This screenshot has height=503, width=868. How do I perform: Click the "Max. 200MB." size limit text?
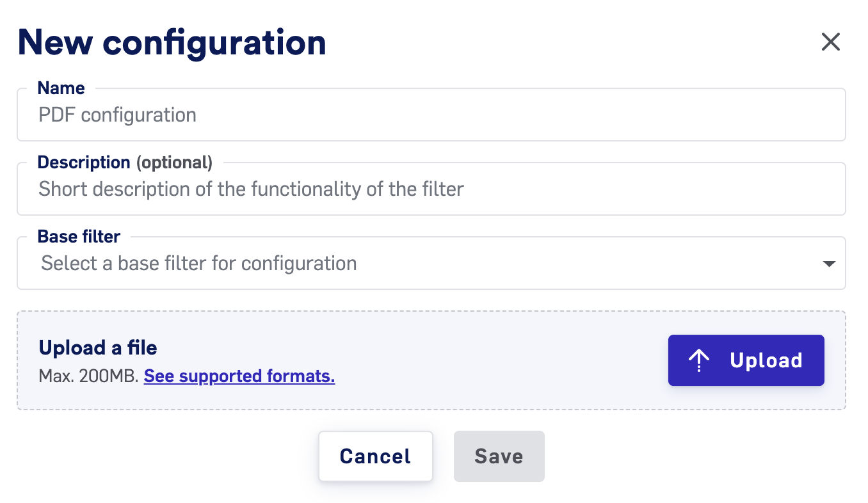pos(89,376)
